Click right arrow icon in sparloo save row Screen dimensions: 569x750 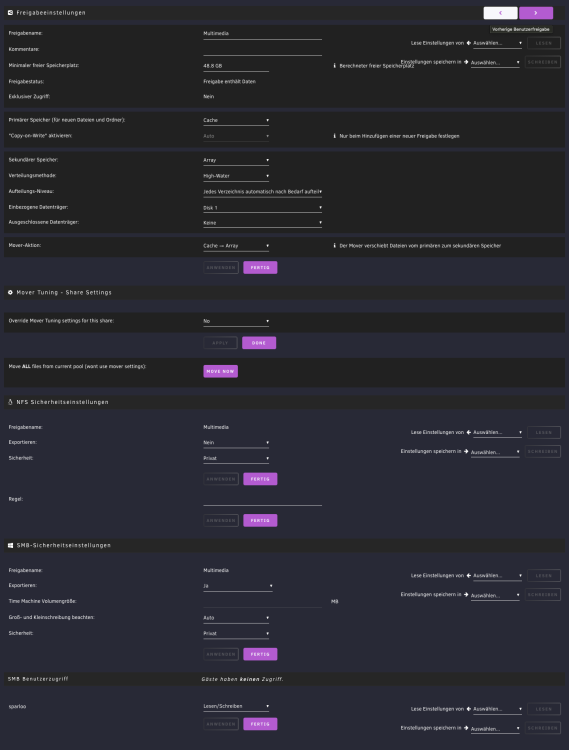pos(466,728)
